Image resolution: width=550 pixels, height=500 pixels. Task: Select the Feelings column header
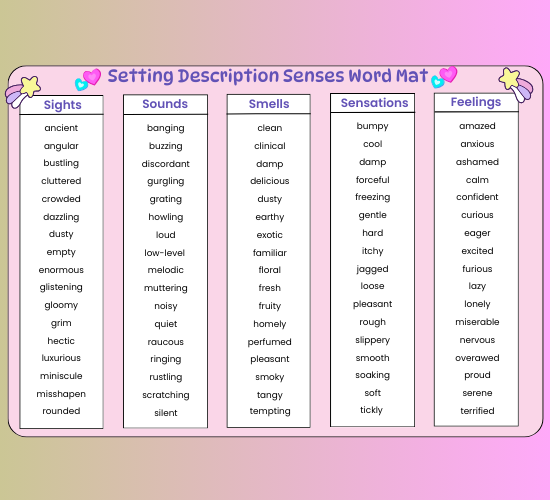point(476,102)
